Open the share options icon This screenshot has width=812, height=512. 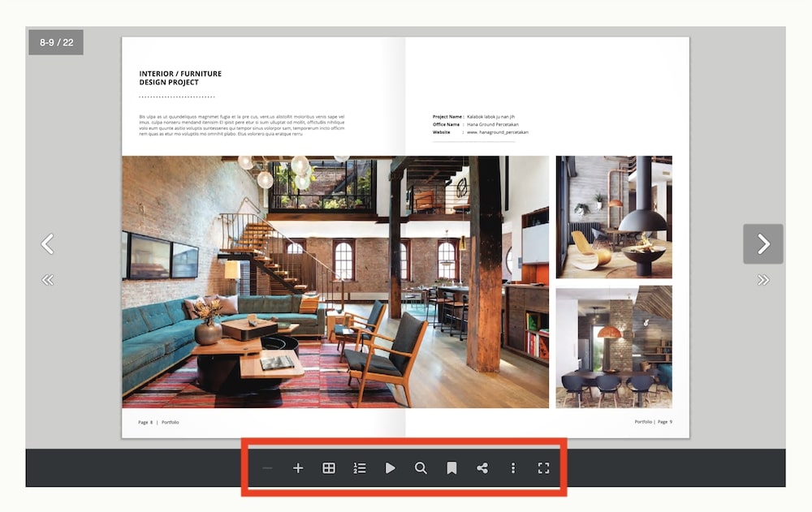click(x=482, y=468)
